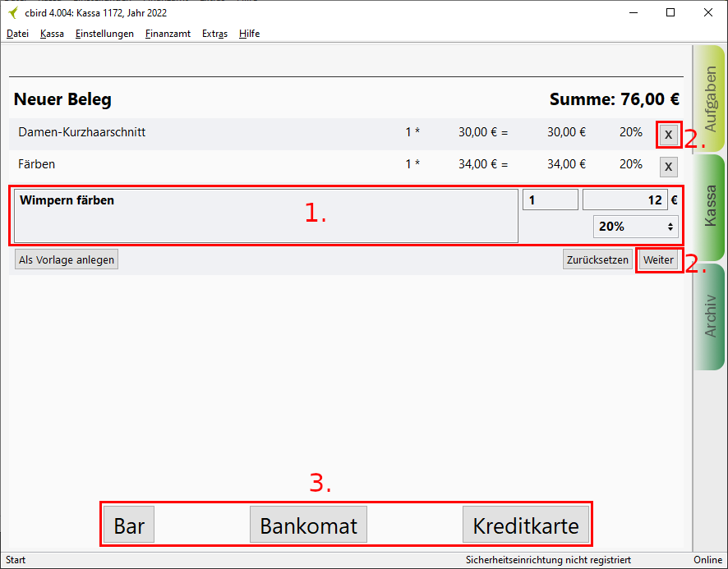Remove the Damen-Kurzhaarschnitt line item

point(668,135)
